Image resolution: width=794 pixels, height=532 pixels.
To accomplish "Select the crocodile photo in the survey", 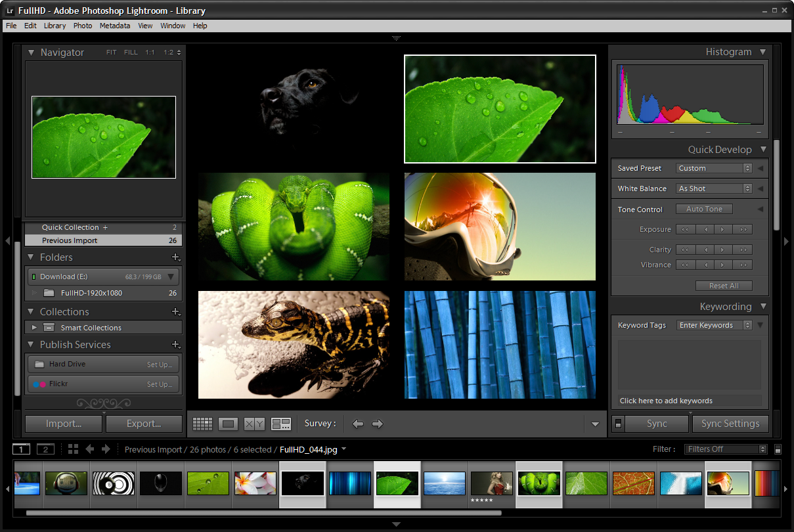I will pos(294,345).
